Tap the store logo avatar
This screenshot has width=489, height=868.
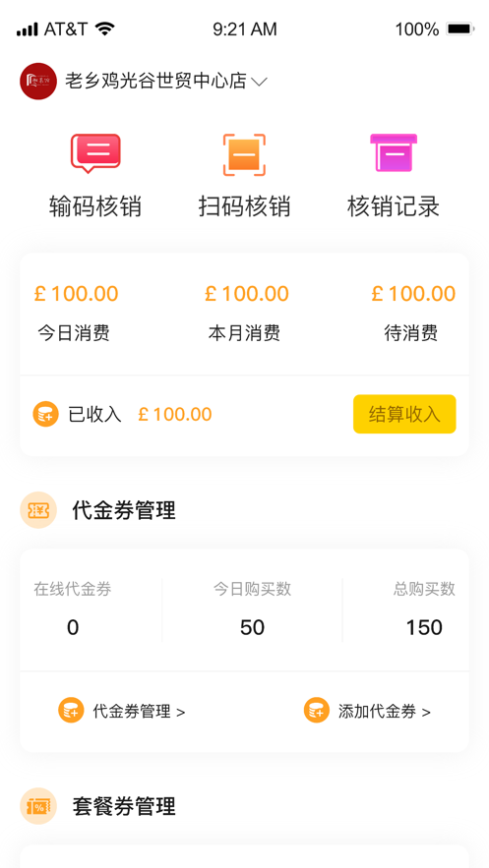(x=38, y=82)
